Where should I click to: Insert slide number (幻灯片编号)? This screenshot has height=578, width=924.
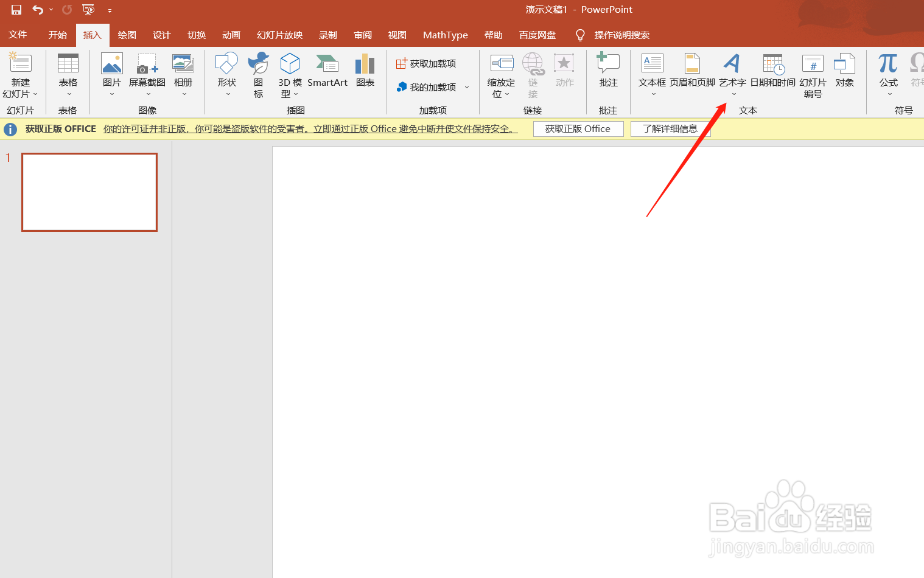[813, 75]
